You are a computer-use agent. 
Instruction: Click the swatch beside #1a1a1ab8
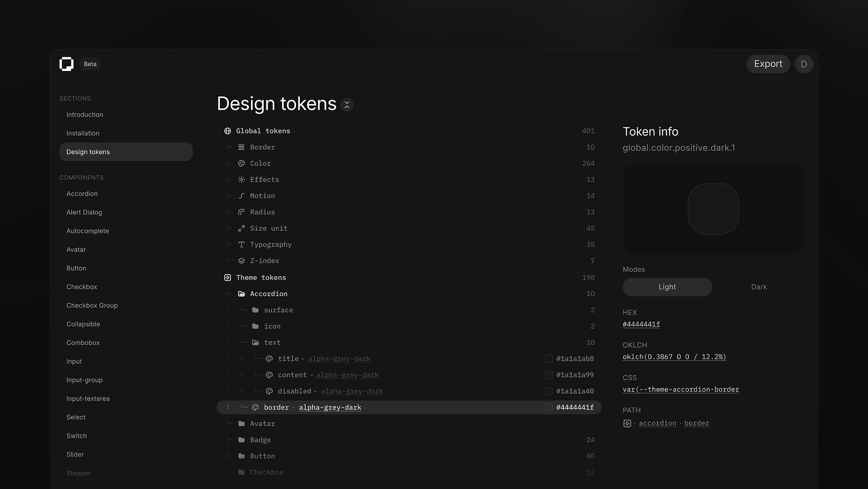(549, 359)
